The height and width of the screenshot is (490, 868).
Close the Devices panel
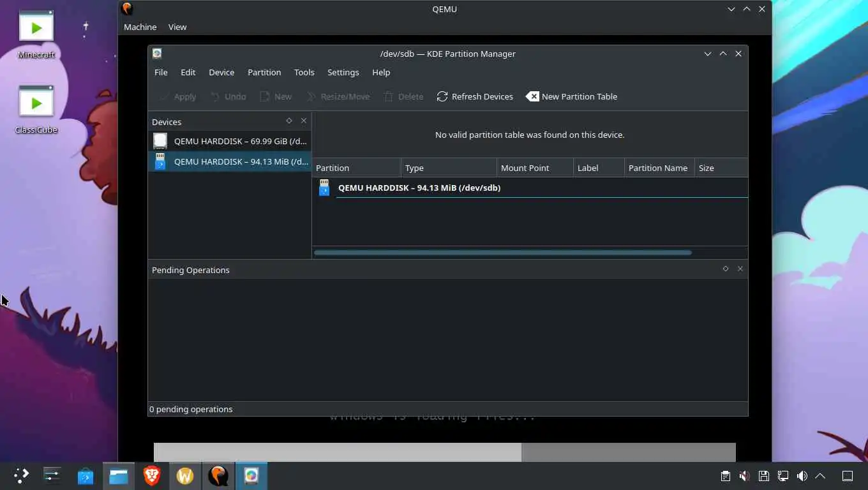click(304, 121)
